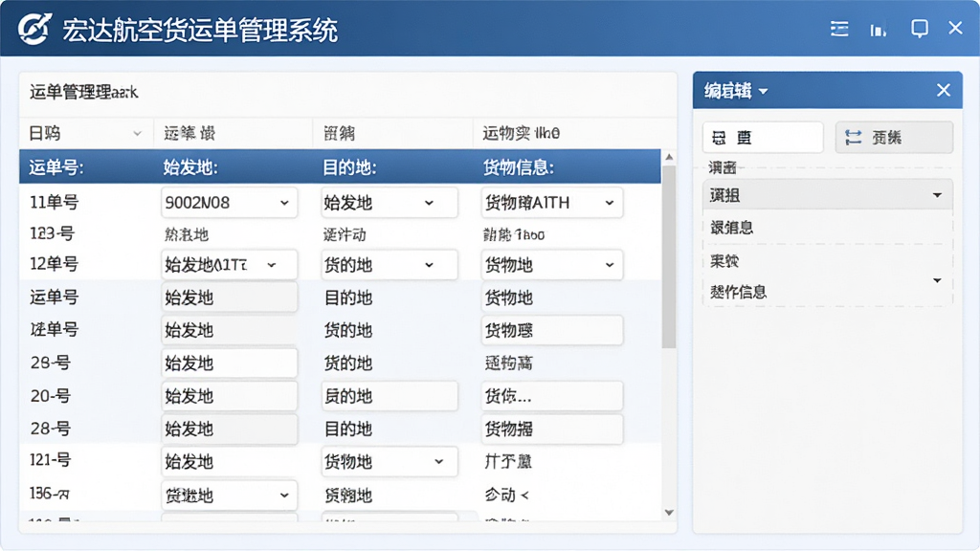Expand the 编辑 panel title dropdown arrow
This screenshot has height=551, width=980.
coord(763,91)
